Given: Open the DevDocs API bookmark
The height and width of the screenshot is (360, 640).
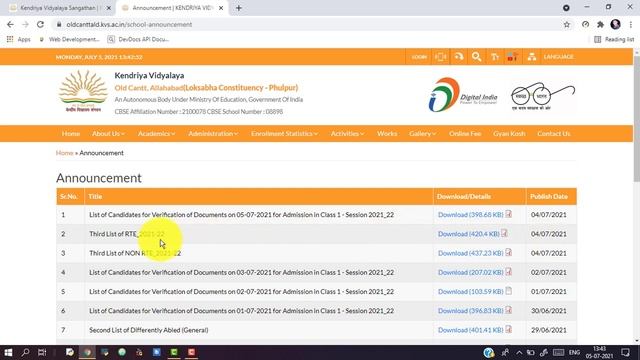Looking at the screenshot, I should pos(138,39).
